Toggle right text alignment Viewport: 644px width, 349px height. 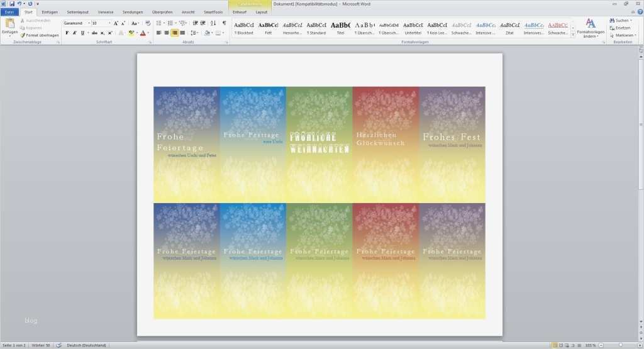[175, 33]
